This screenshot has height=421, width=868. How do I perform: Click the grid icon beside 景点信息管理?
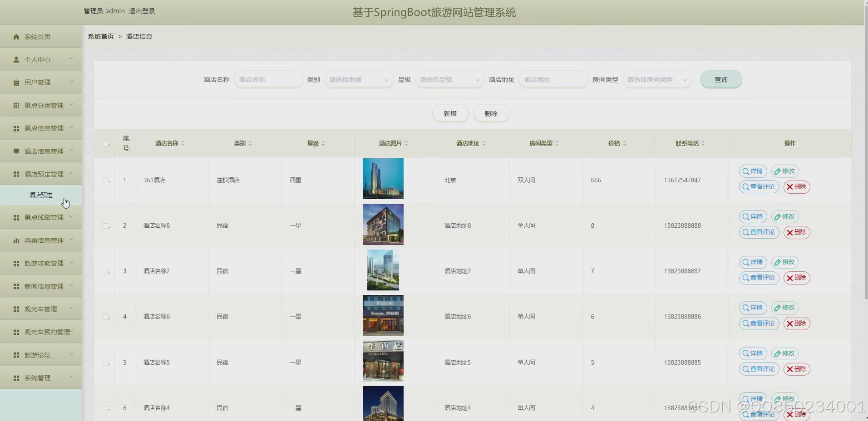click(16, 128)
